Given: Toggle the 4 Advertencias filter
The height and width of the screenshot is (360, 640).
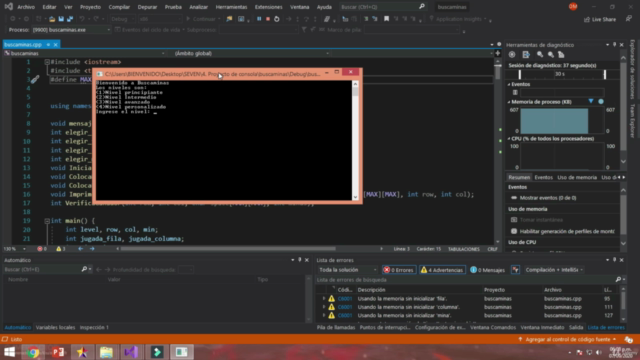Looking at the screenshot, I should pos(442,270).
